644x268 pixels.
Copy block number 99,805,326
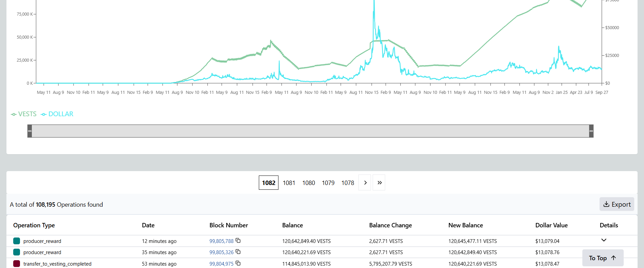[238, 252]
